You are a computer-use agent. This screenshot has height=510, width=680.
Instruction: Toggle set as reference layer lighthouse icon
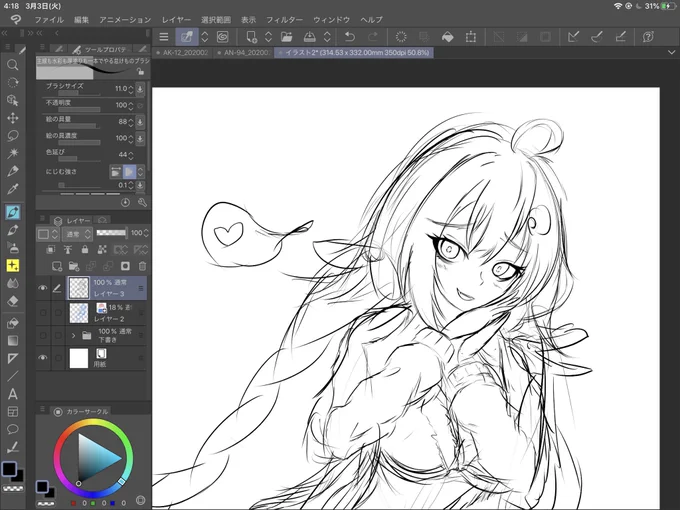68,249
